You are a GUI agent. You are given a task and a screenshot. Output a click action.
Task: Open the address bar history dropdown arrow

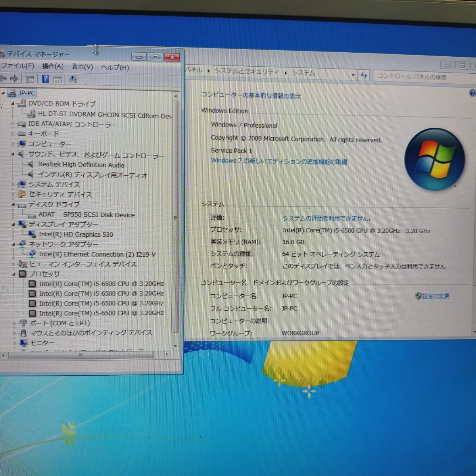pyautogui.click(x=353, y=75)
